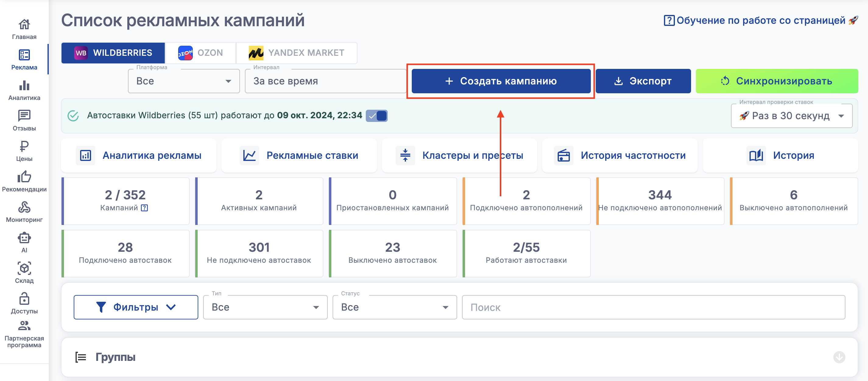Go to Отзывы reviews sidebar icon

point(24,116)
